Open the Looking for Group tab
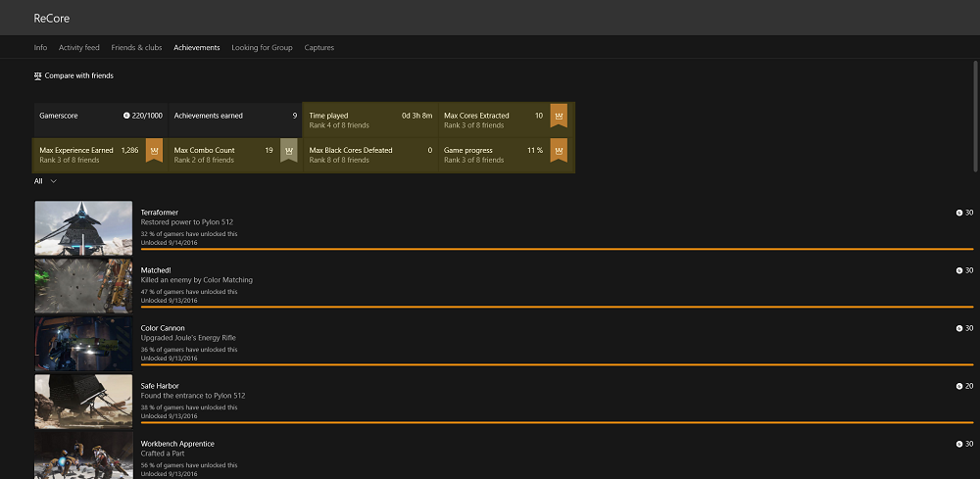980x479 pixels. 262,47
